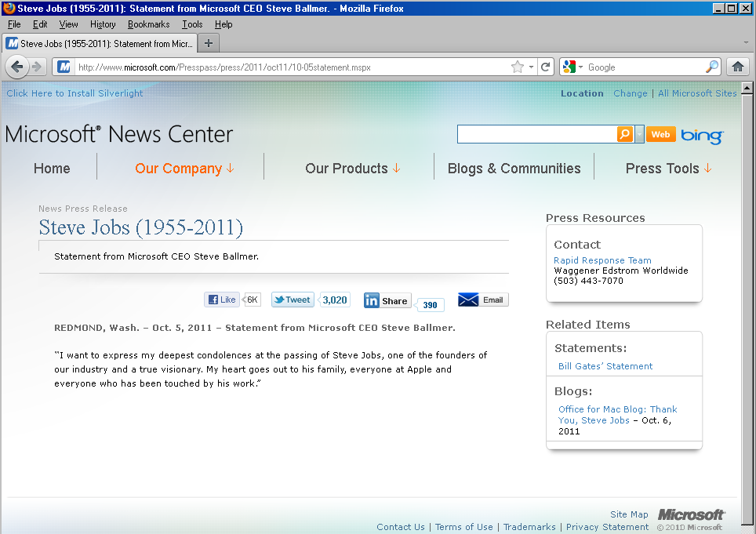Expand the Press Tools menu
Screen dimensions: 756x534
coord(669,169)
